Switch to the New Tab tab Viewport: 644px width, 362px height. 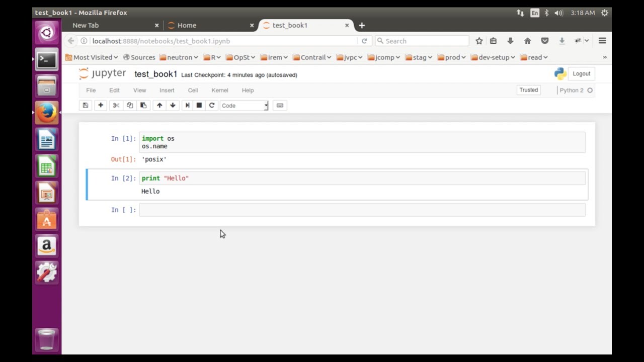click(x=115, y=25)
